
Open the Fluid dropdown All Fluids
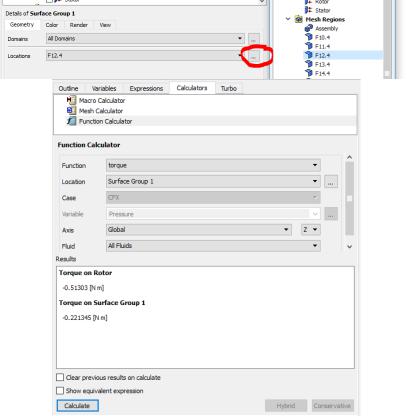pos(213,246)
